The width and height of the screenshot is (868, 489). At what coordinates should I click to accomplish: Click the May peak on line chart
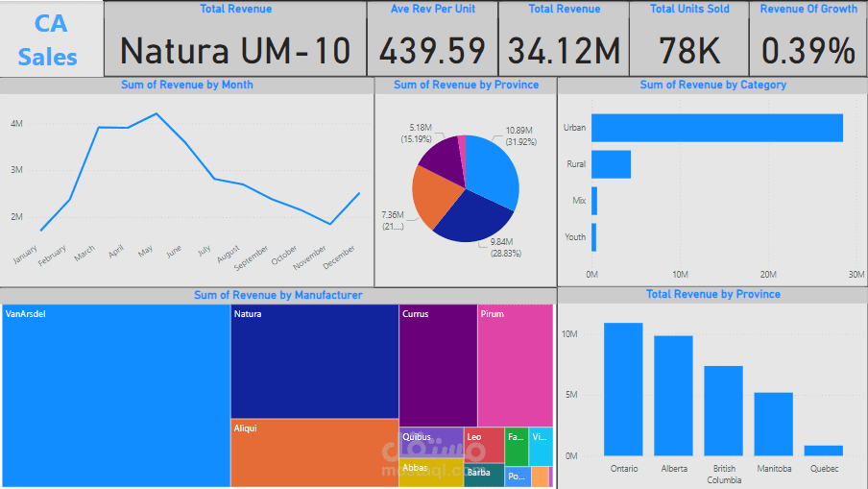point(157,114)
